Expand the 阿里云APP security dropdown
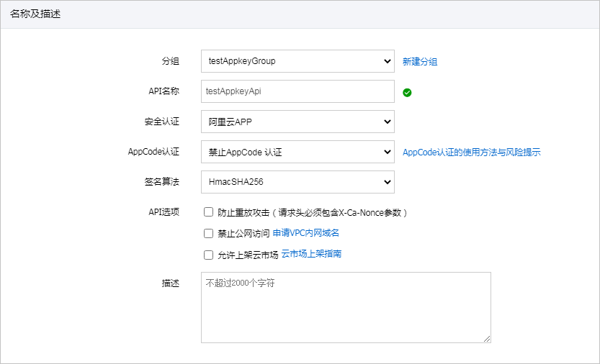 pyautogui.click(x=297, y=122)
